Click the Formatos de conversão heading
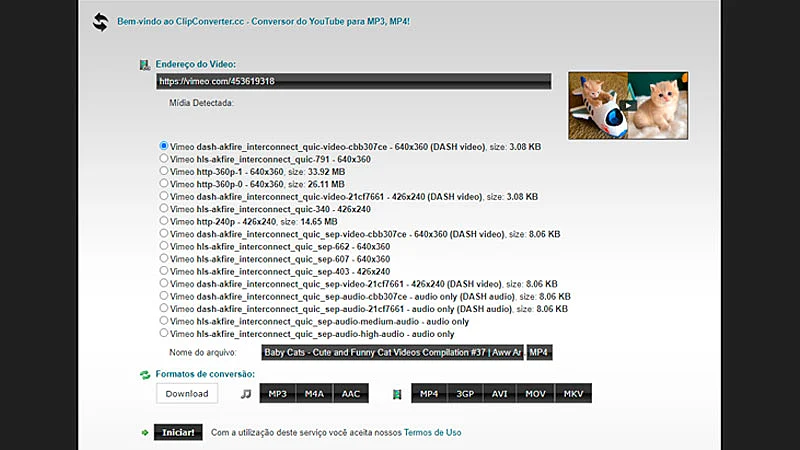This screenshot has height=450, width=800. click(x=205, y=374)
